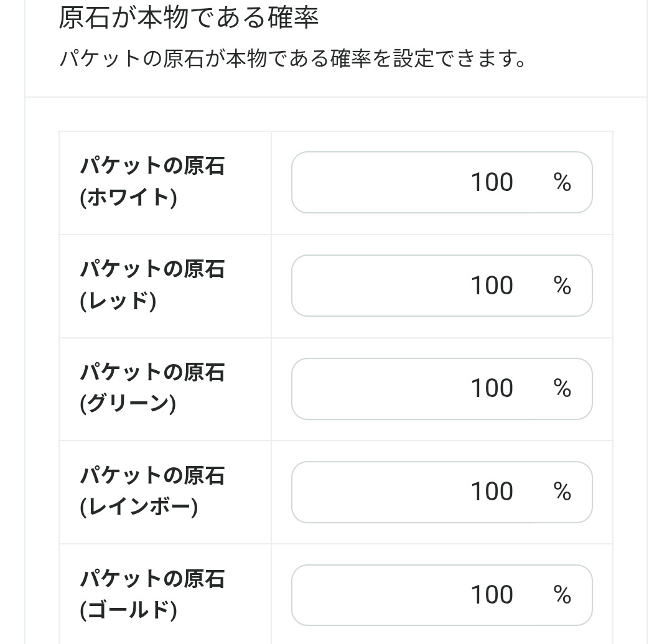
Task: Click the 原石が本物である確率 heading
Action: (x=189, y=17)
